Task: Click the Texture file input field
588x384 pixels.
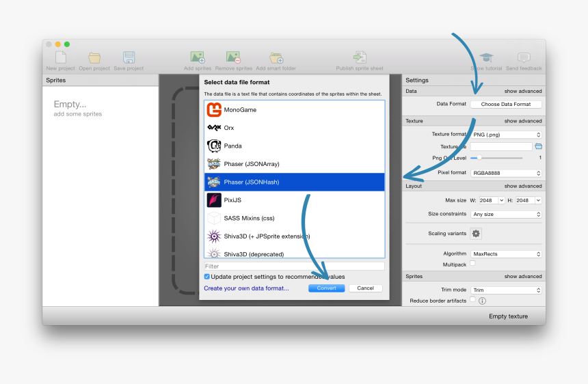Action: tap(501, 146)
